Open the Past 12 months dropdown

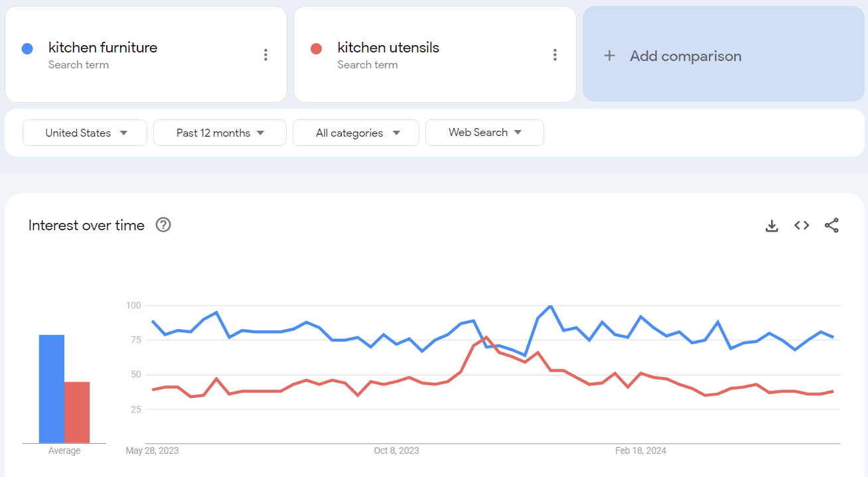[220, 133]
